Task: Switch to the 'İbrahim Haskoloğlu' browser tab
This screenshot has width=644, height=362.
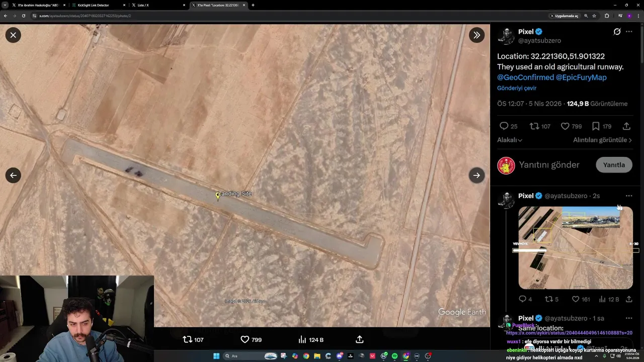Action: (x=38, y=5)
